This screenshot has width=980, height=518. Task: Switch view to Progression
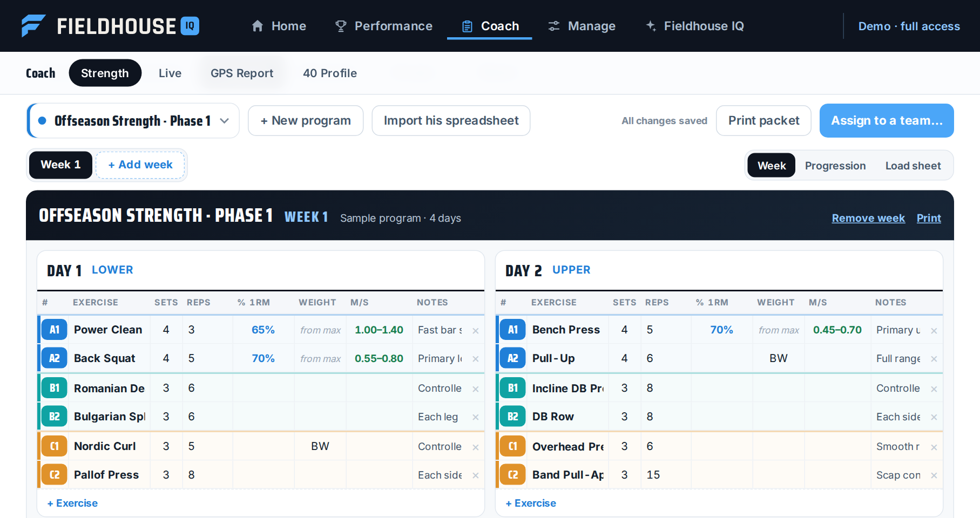[835, 166]
